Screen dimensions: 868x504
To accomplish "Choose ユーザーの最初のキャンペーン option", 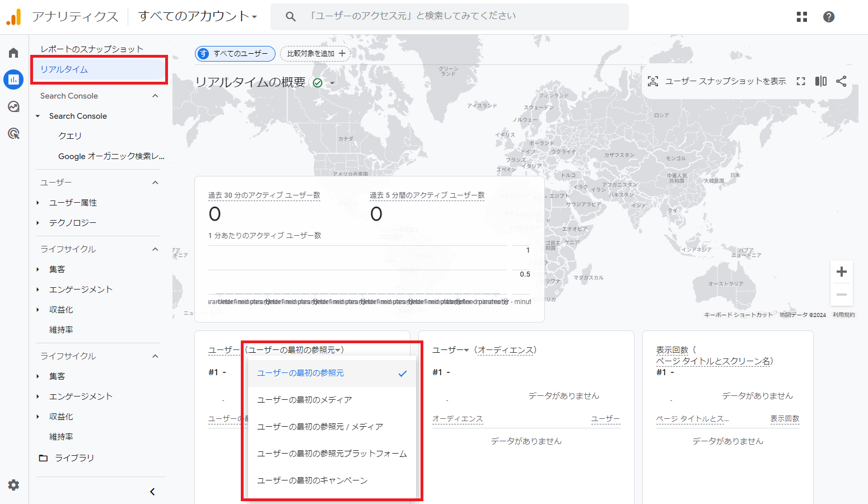I will (312, 480).
